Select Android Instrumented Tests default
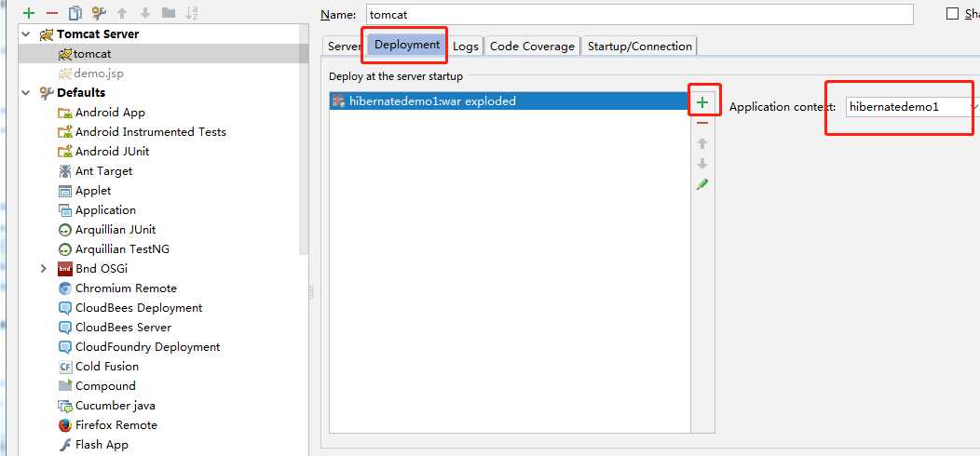980x456 pixels. (x=151, y=132)
